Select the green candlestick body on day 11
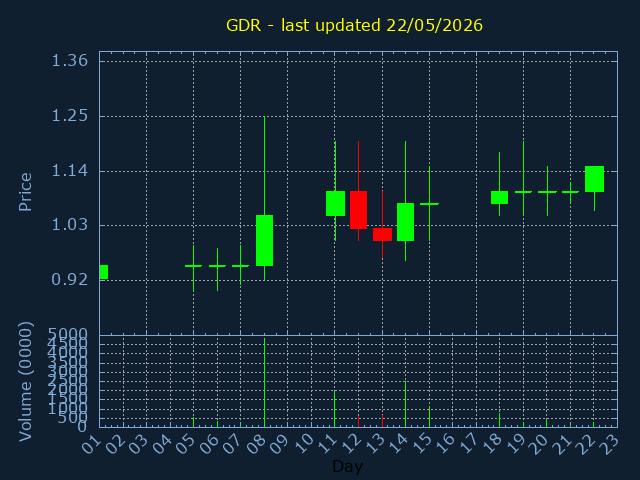Viewport: 640px width, 480px height. point(336,203)
